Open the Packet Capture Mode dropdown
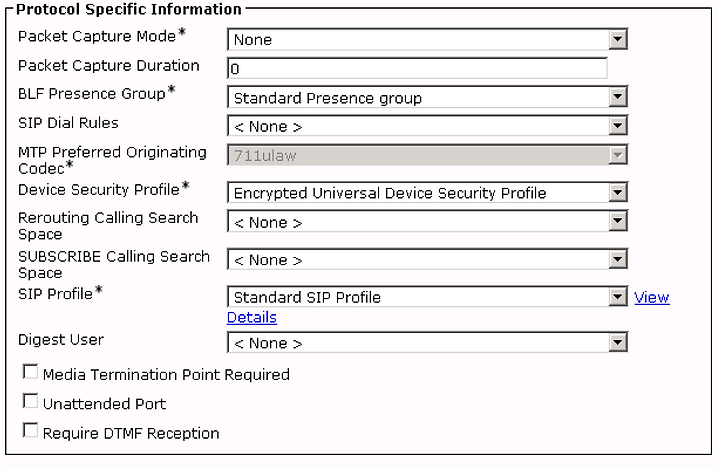This screenshot has height=467, width=720. pos(427,39)
